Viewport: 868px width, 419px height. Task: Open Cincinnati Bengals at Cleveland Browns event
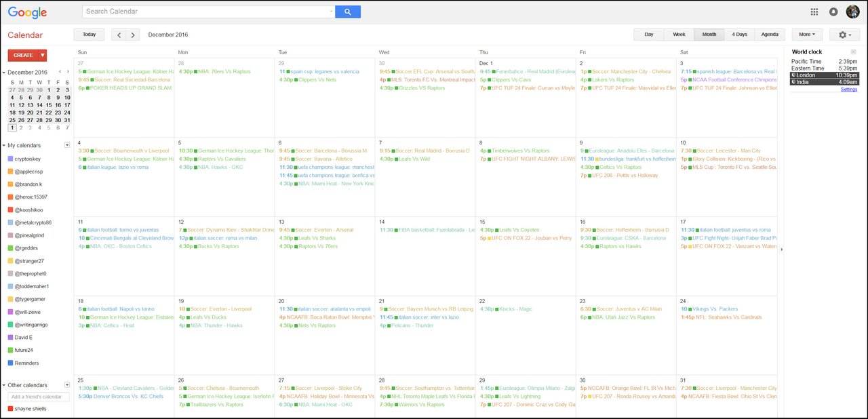click(x=126, y=238)
